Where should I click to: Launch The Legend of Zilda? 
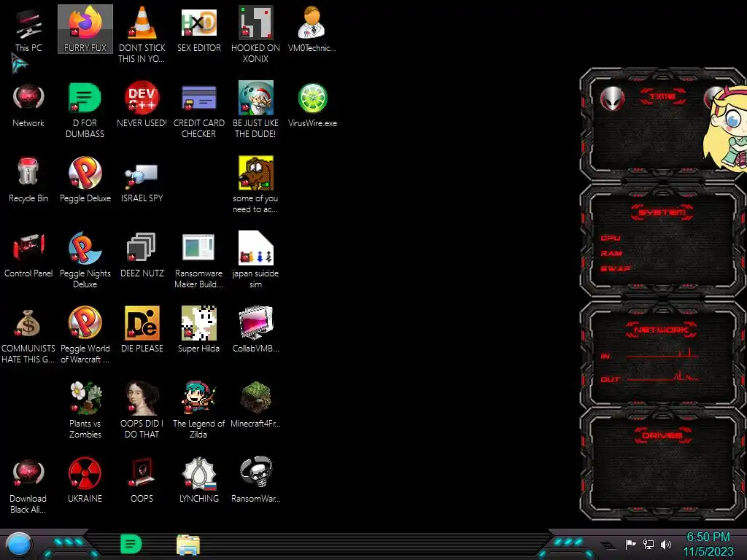click(x=198, y=410)
